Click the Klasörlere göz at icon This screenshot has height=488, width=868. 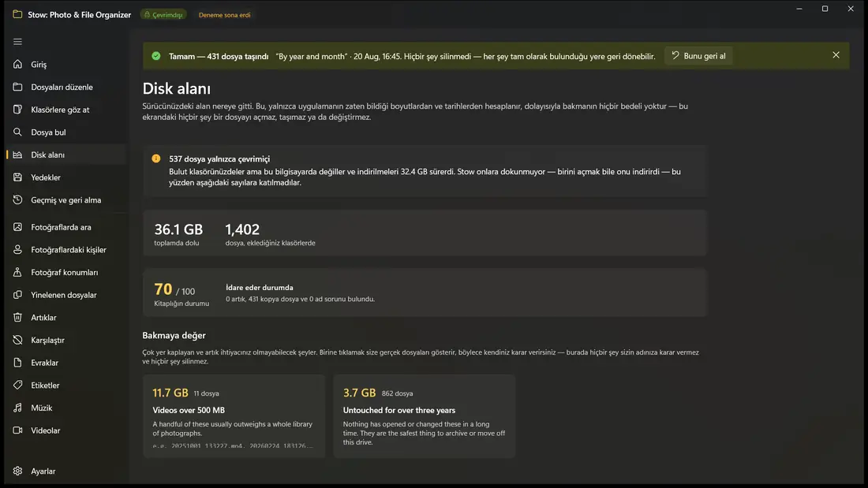[x=17, y=110]
